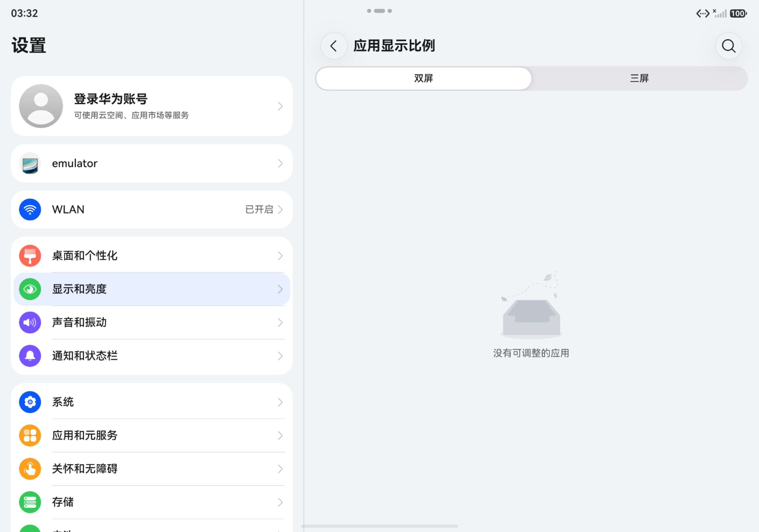Tap the bottom navigation handle bar

coord(379,526)
